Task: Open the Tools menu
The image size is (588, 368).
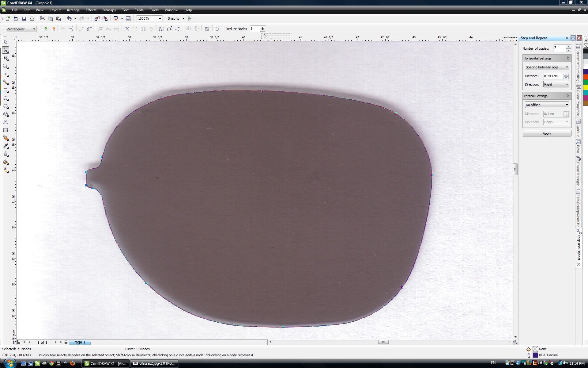Action: coord(154,10)
